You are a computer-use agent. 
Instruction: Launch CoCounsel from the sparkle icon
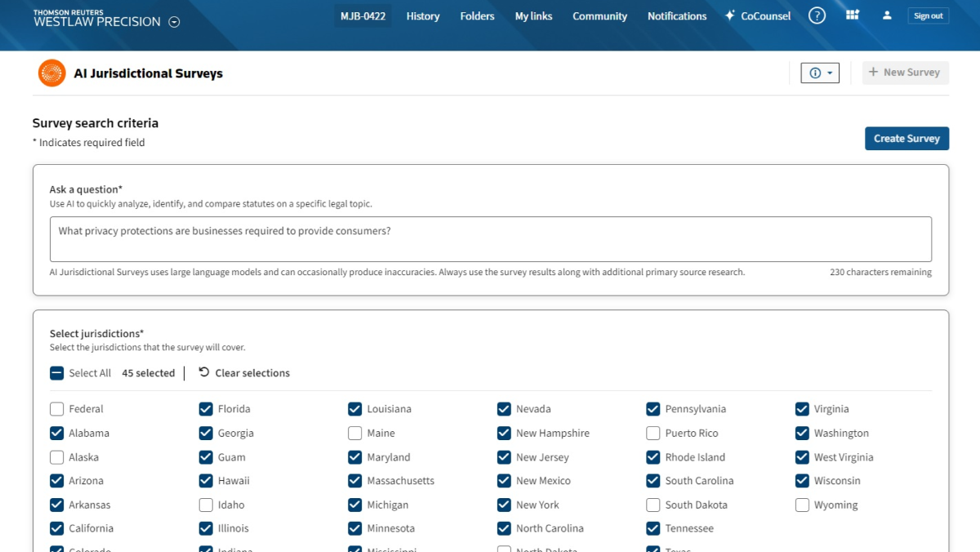730,16
